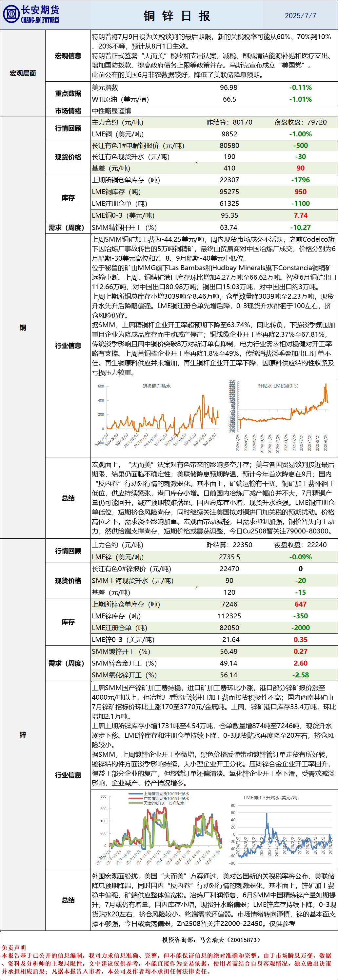Select the 长江有色0#锌报价 value 22470
This screenshot has height=980, width=338.
229,569
